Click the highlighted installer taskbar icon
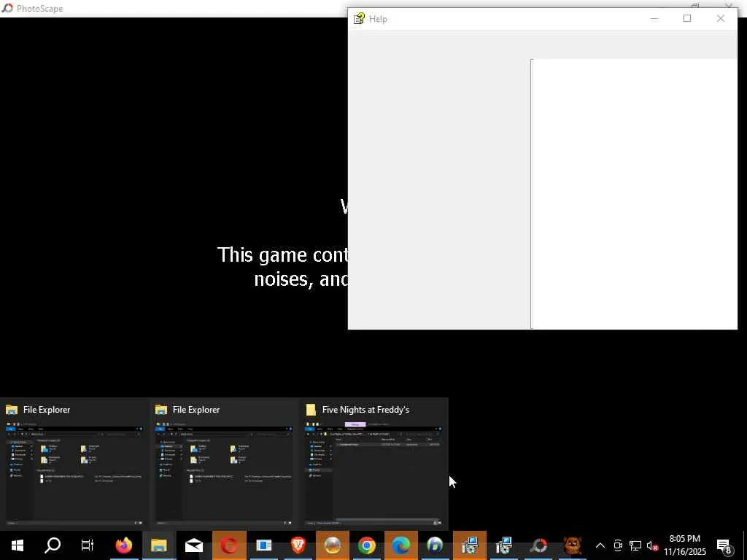Screen dimensions: 747x560 pyautogui.click(x=470, y=545)
